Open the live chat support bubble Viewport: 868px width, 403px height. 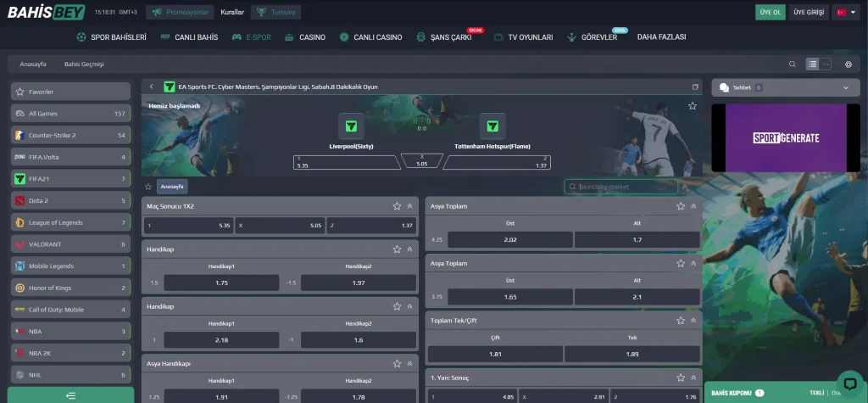[x=850, y=383]
